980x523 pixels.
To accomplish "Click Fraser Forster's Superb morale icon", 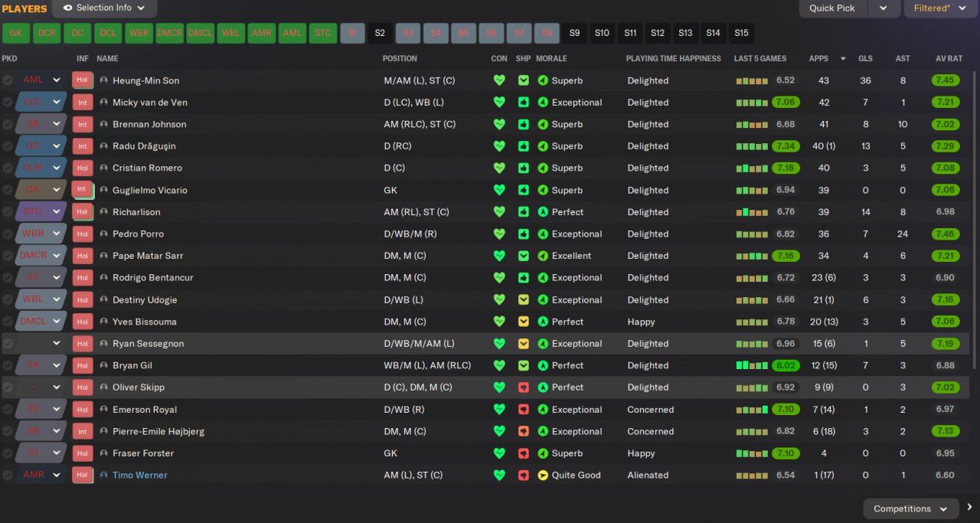I will tap(543, 453).
